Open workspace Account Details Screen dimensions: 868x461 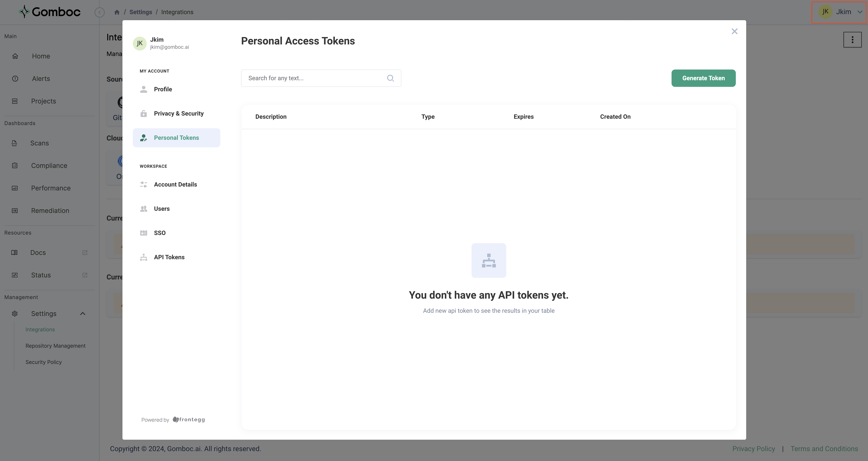[x=176, y=185]
